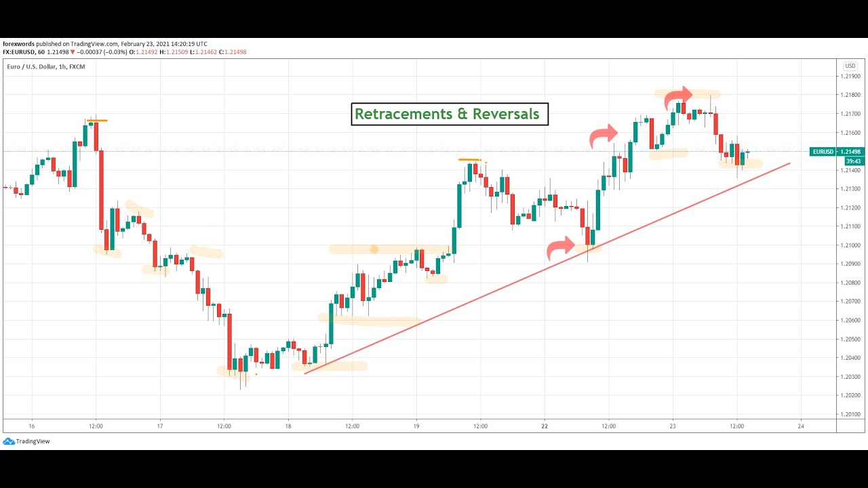868x488 pixels.
Task: Click the 39:43 countdown timer label
Action: [854, 161]
